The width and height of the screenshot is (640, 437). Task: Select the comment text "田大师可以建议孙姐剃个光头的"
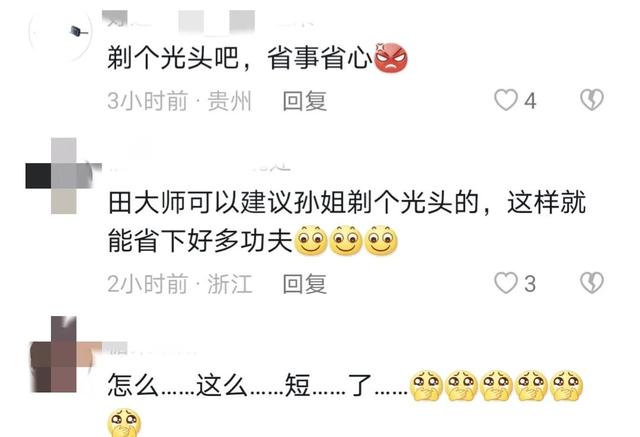point(293,202)
